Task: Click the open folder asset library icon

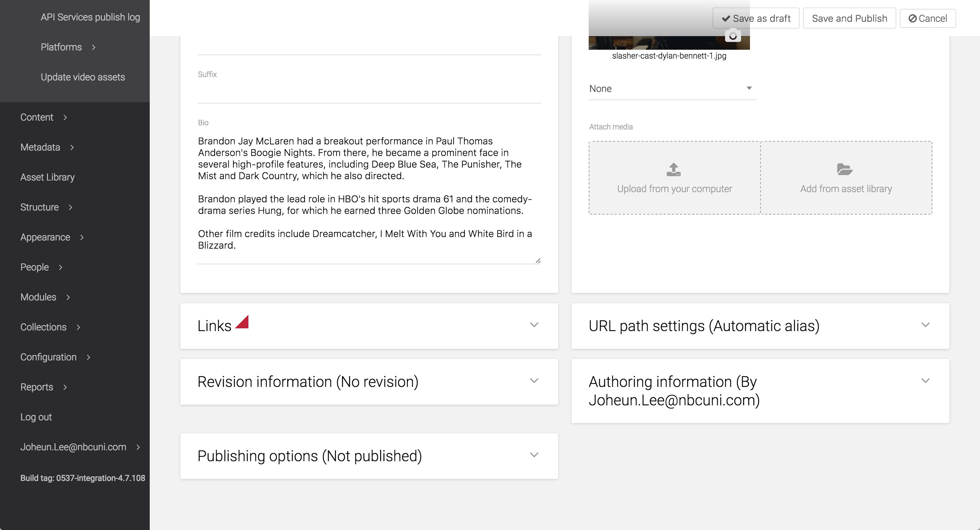Action: tap(845, 169)
